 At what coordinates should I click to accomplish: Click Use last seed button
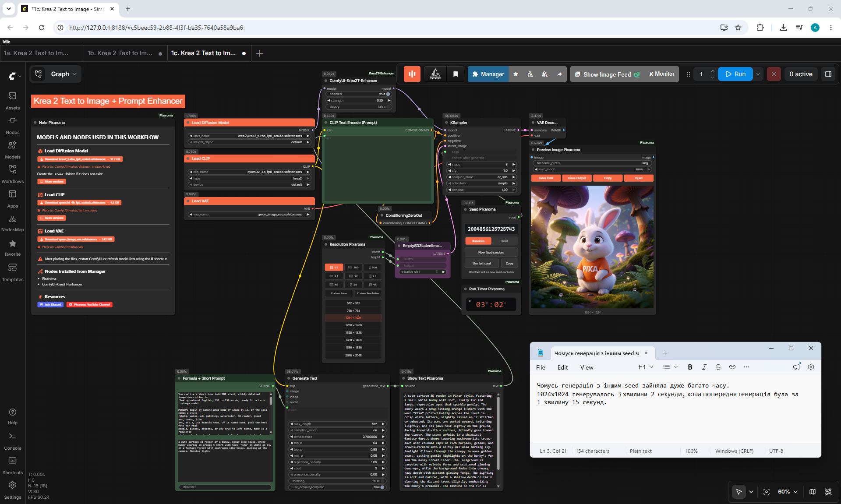click(481, 264)
